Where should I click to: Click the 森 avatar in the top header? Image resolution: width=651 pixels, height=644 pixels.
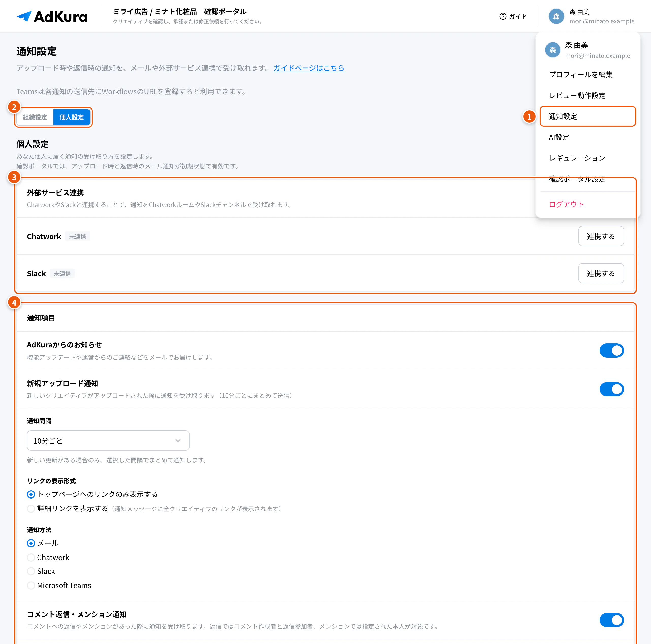[556, 16]
